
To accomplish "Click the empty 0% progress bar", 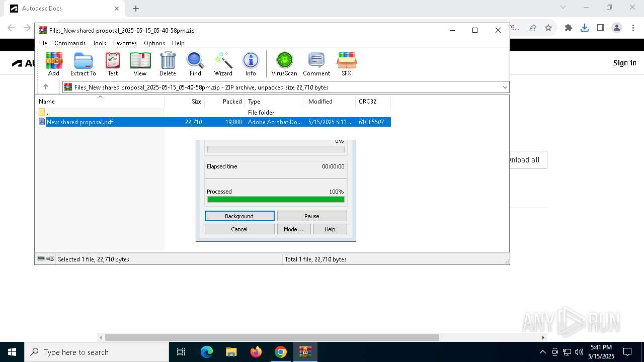I will tap(276, 149).
